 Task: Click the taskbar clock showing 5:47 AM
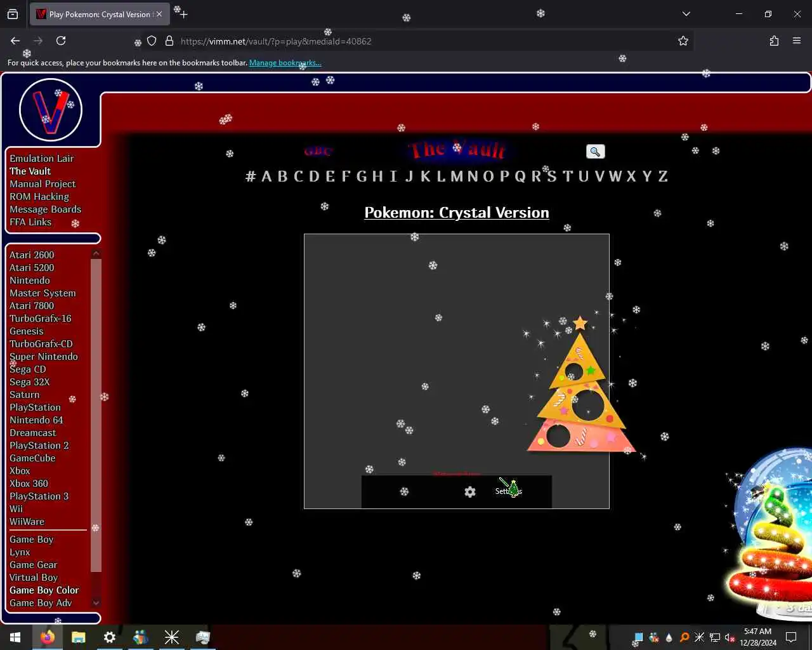pyautogui.click(x=758, y=637)
